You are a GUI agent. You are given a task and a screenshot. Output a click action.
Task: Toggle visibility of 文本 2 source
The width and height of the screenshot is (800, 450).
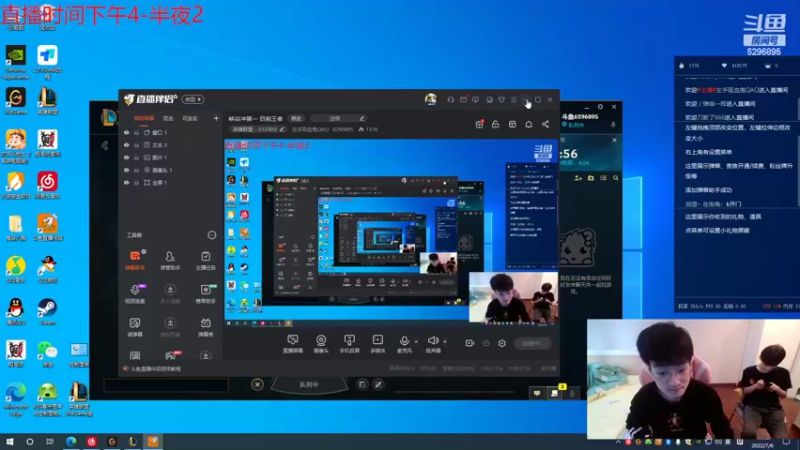127,145
